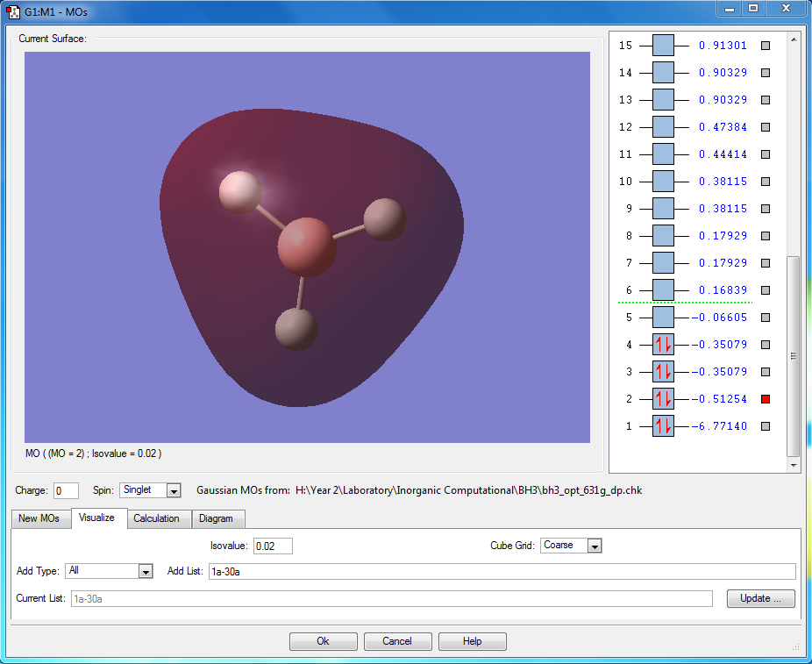The image size is (812, 664).
Task: Click into the Isovalue input field
Action: click(272, 546)
